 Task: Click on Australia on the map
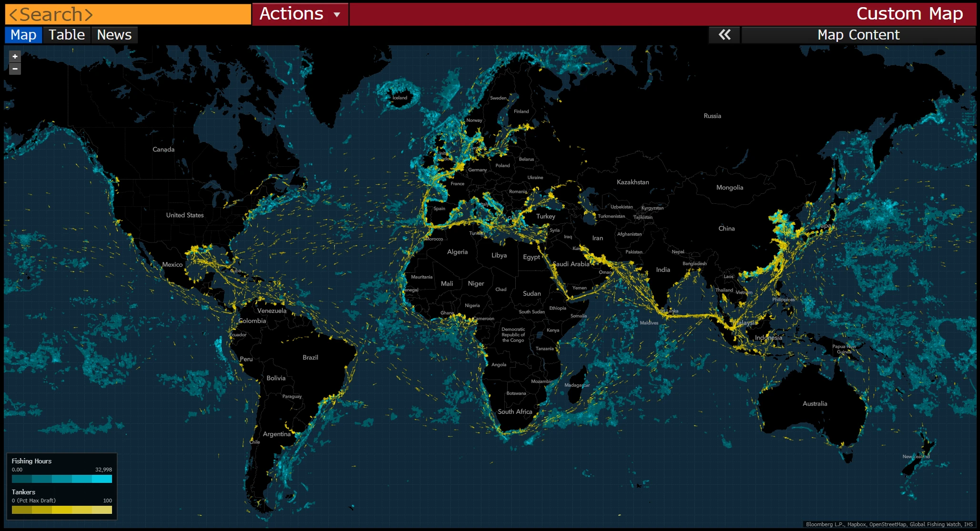coord(815,404)
